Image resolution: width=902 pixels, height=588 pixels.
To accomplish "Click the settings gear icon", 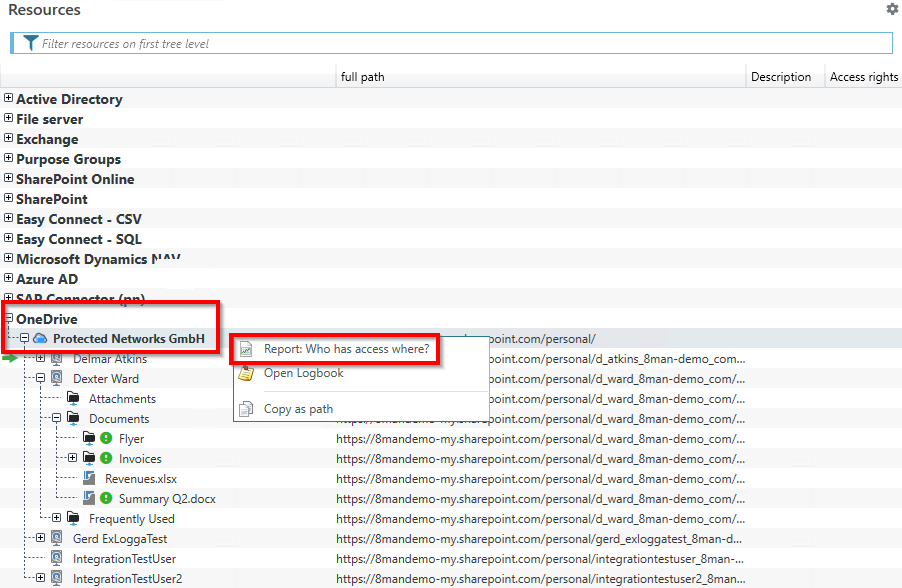I will coord(892,9).
